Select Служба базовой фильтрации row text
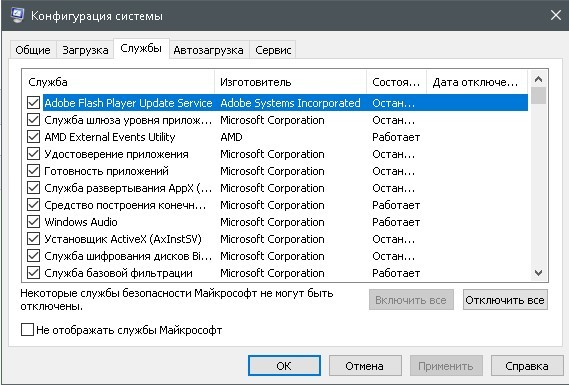This screenshot has width=569, height=385. (x=118, y=273)
